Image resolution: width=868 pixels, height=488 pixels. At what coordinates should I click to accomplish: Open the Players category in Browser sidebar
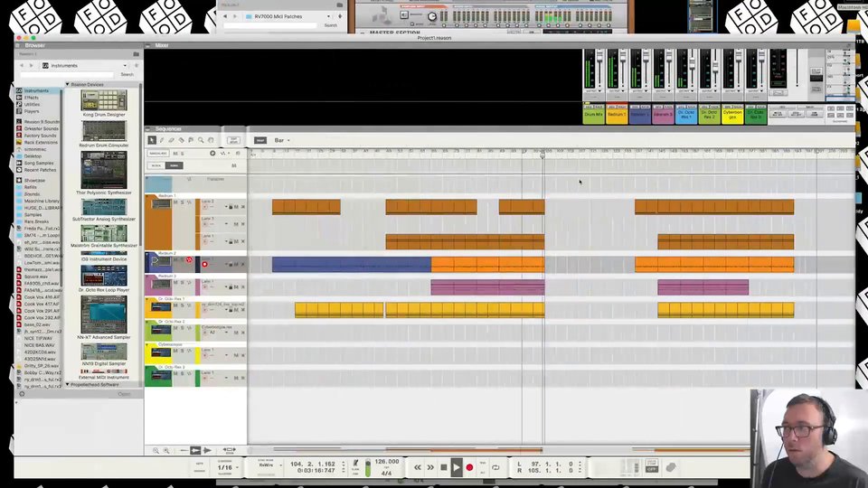click(32, 111)
